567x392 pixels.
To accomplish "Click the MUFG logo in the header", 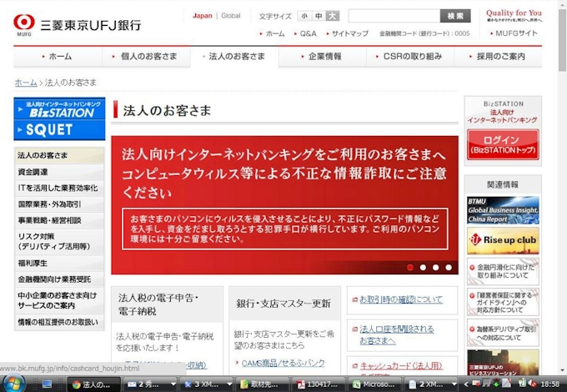I will pos(24,23).
